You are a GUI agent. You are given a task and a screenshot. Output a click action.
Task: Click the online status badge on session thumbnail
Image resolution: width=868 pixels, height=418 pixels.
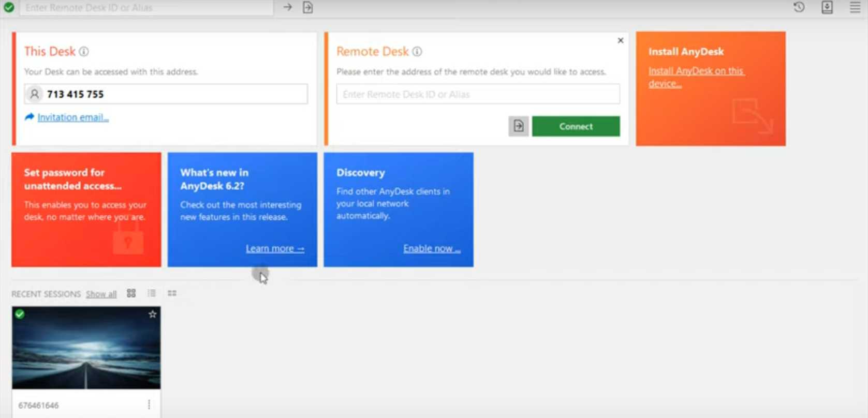[x=20, y=314]
